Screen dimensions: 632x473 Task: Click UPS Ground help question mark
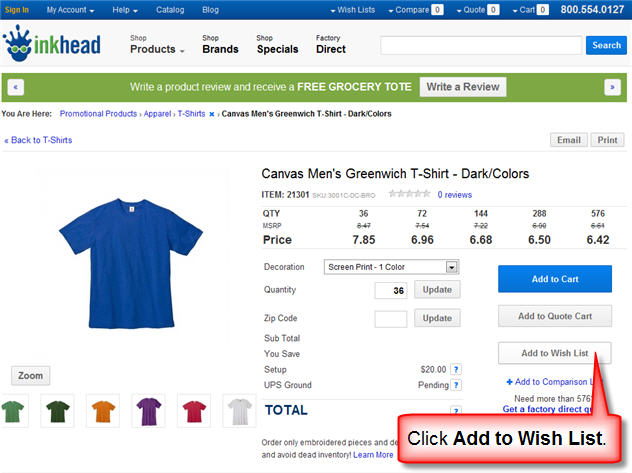point(456,385)
